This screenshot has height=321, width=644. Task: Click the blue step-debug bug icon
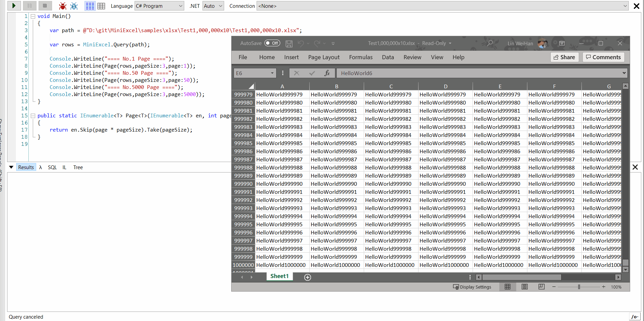(x=74, y=6)
